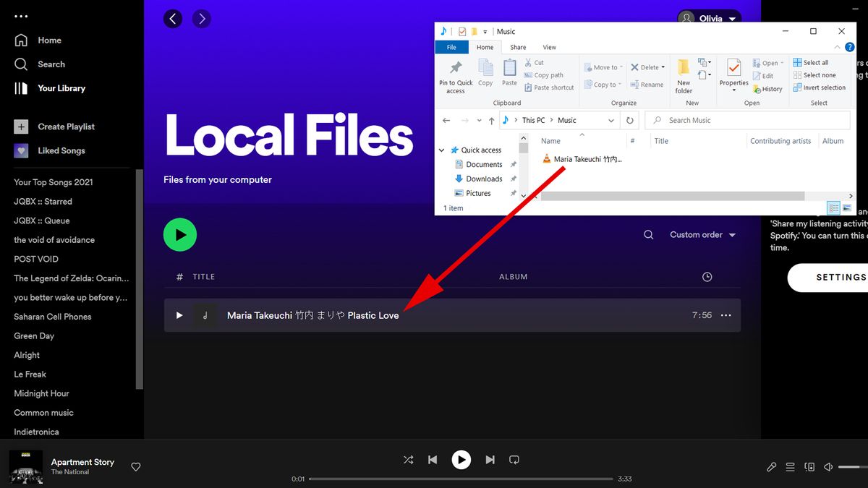868x488 pixels.
Task: Toggle repeat mode
Action: point(514,459)
